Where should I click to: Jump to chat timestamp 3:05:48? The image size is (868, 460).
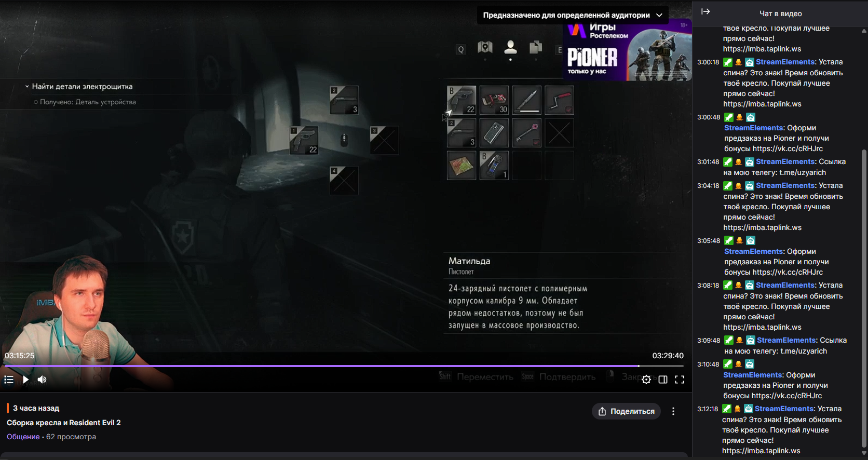coord(709,241)
